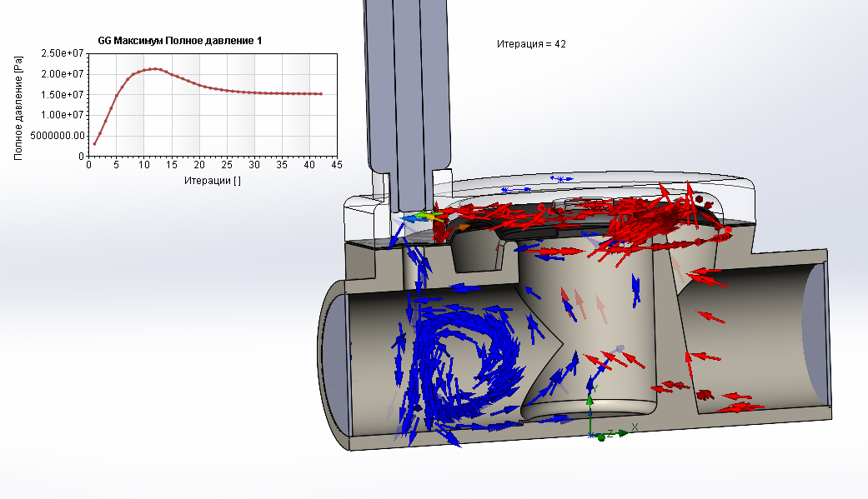This screenshot has height=499, width=868.
Task: Click the 35 tick on the iterations axis
Action: point(282,165)
